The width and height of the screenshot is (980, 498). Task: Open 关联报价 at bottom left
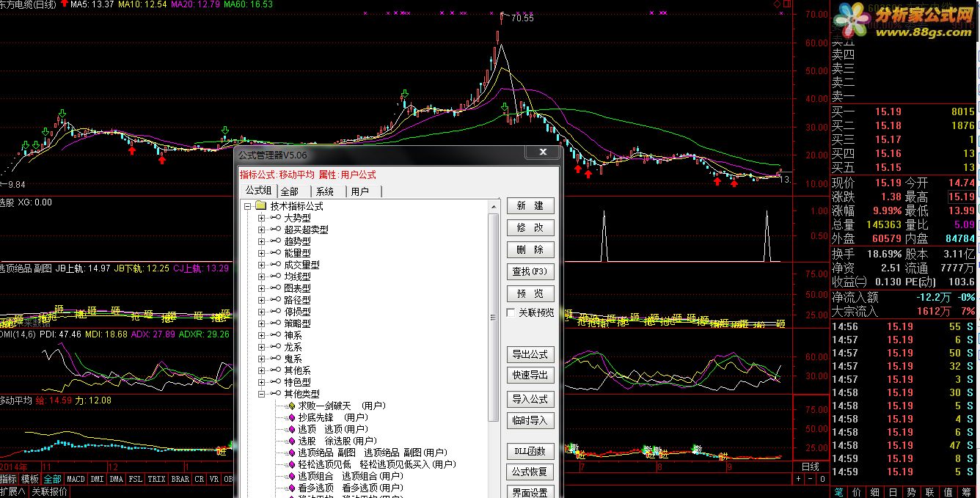(x=49, y=491)
